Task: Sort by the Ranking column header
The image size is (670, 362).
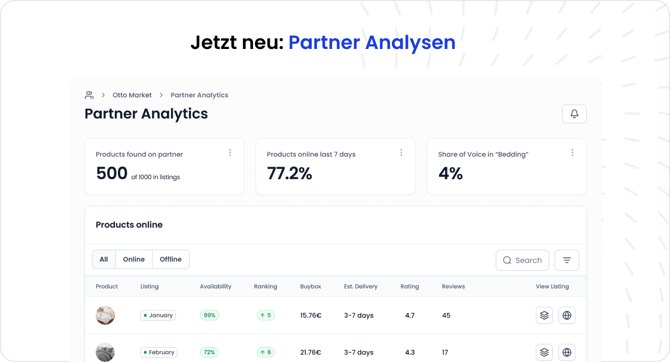Action: pos(265,286)
